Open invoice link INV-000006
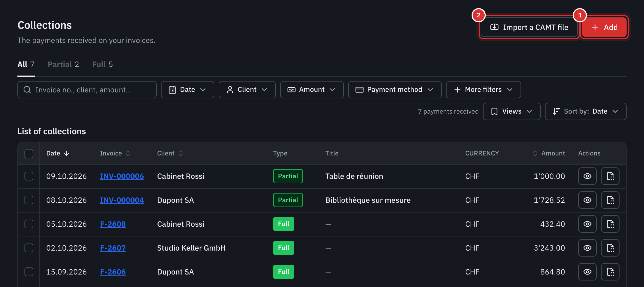Screen dimensions: 644x287 [122, 176]
